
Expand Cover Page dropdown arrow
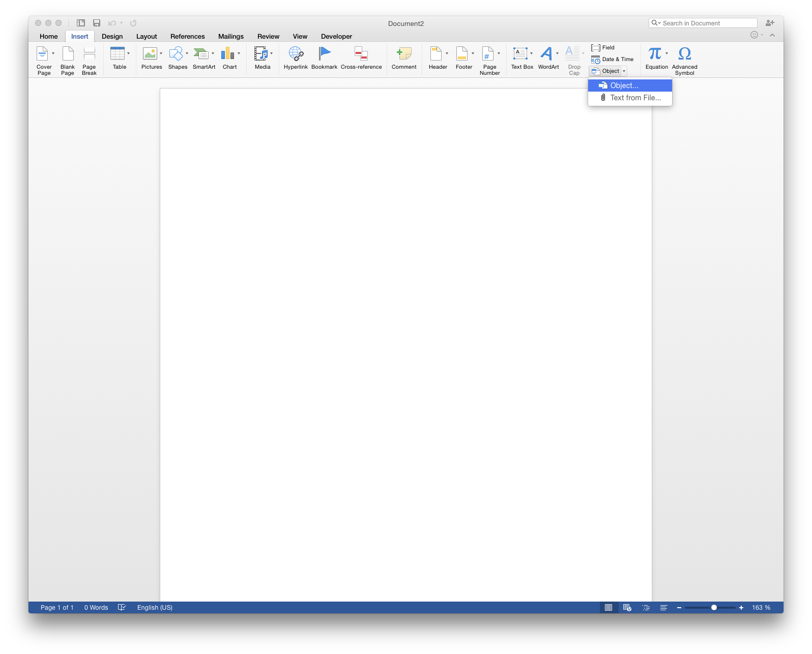pos(53,53)
